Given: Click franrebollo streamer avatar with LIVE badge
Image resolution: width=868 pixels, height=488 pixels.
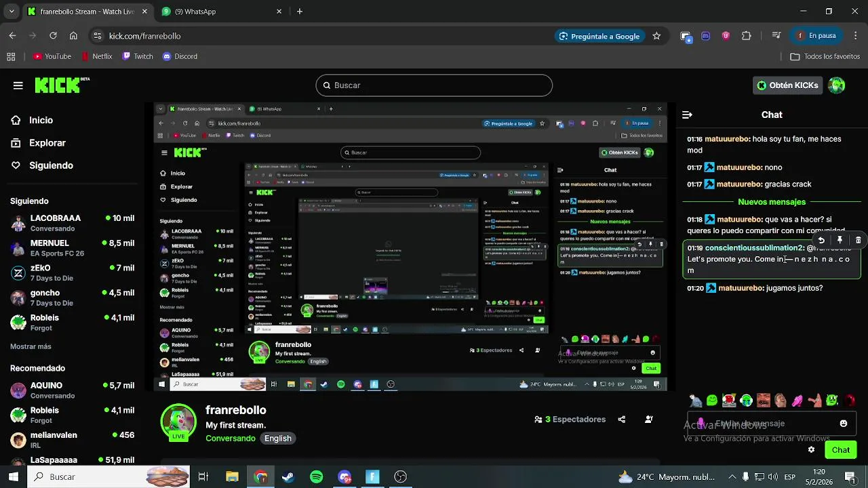Looking at the screenshot, I should [x=178, y=422].
